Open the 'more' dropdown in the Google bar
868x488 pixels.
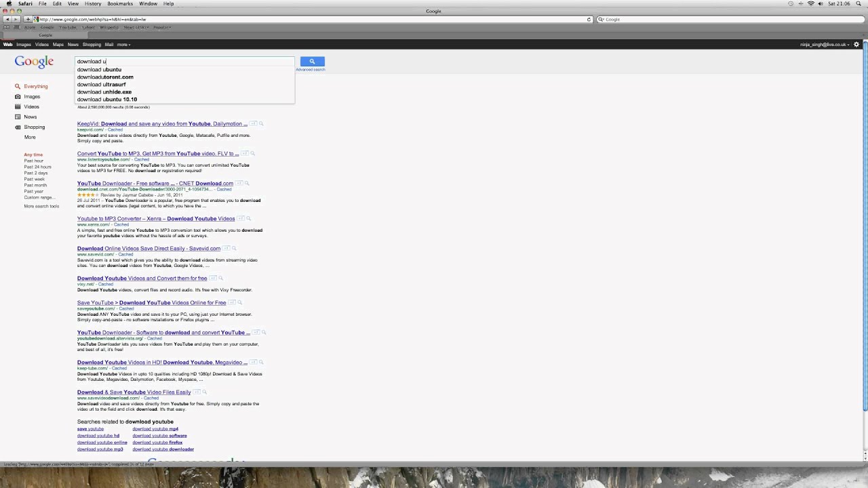coord(123,44)
